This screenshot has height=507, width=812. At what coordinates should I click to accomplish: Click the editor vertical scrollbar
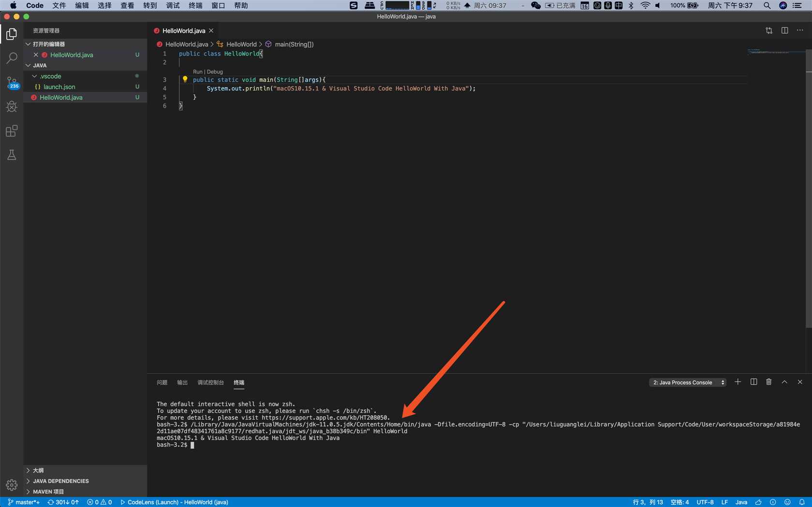[x=809, y=188]
